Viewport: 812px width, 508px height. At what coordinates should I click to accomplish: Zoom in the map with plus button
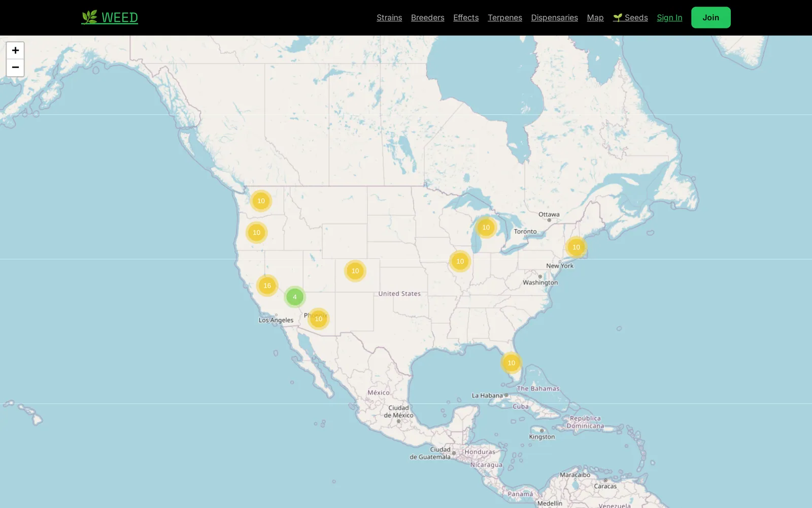click(x=15, y=50)
